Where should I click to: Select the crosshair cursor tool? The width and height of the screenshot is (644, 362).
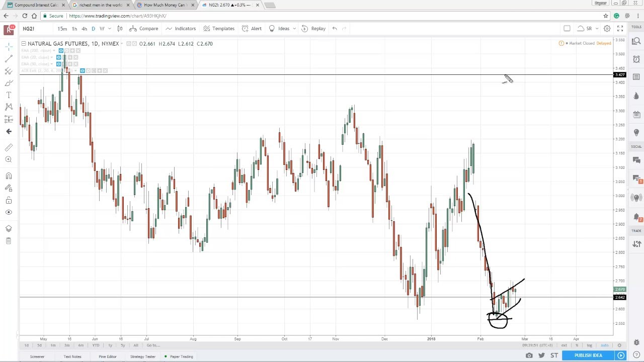click(9, 47)
